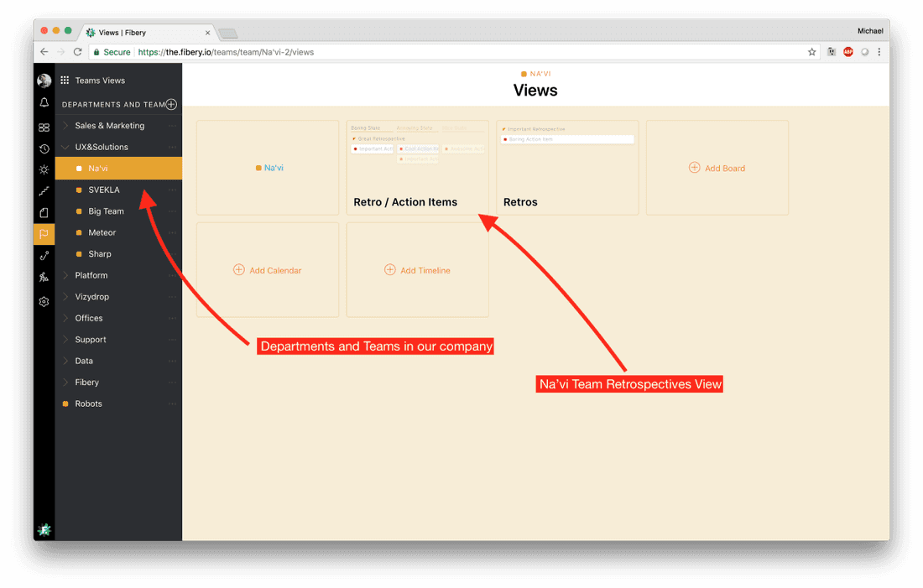
Task: Bookmark this page with the star icon
Action: (x=811, y=52)
